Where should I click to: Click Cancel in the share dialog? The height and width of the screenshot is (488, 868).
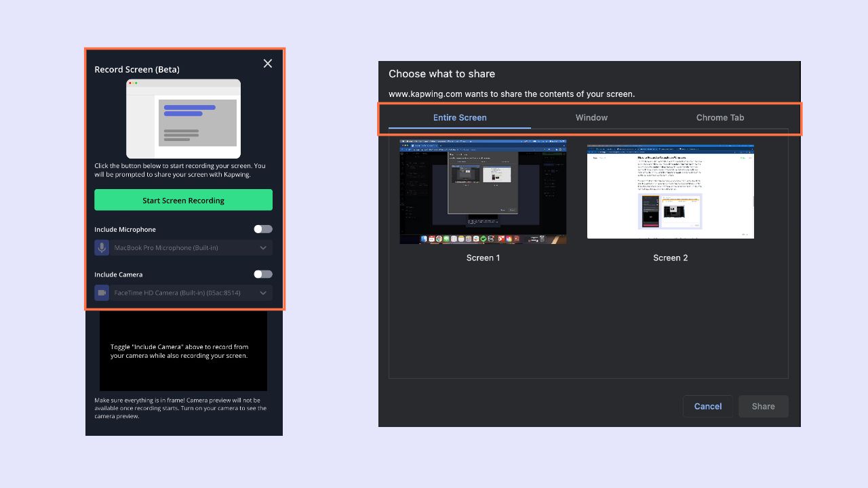[707, 406]
